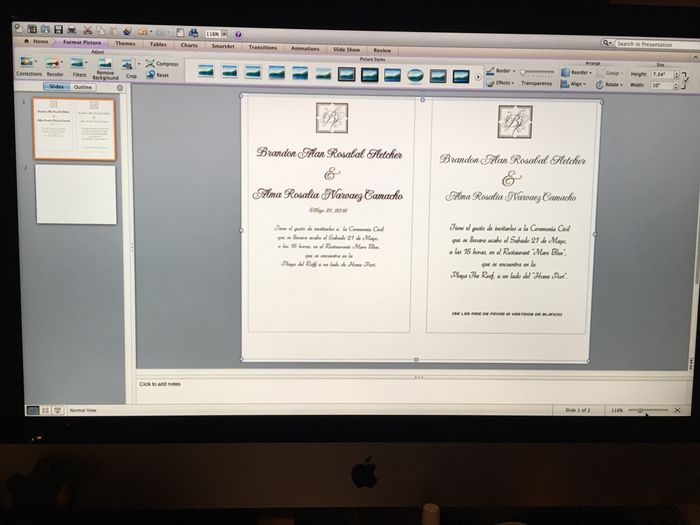Click the Compress pictures button
The width and height of the screenshot is (700, 525).
point(162,64)
